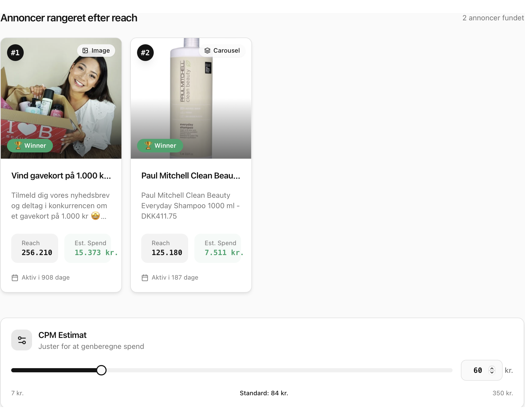The width and height of the screenshot is (525, 420).
Task: Click the Winner trophy badge on the gavekort ad
Action: pos(30,145)
